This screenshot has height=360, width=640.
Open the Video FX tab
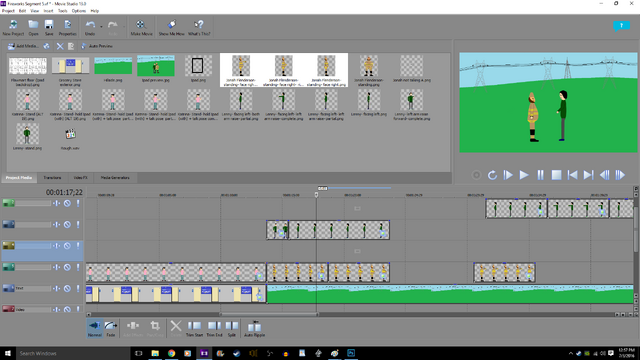coord(80,178)
